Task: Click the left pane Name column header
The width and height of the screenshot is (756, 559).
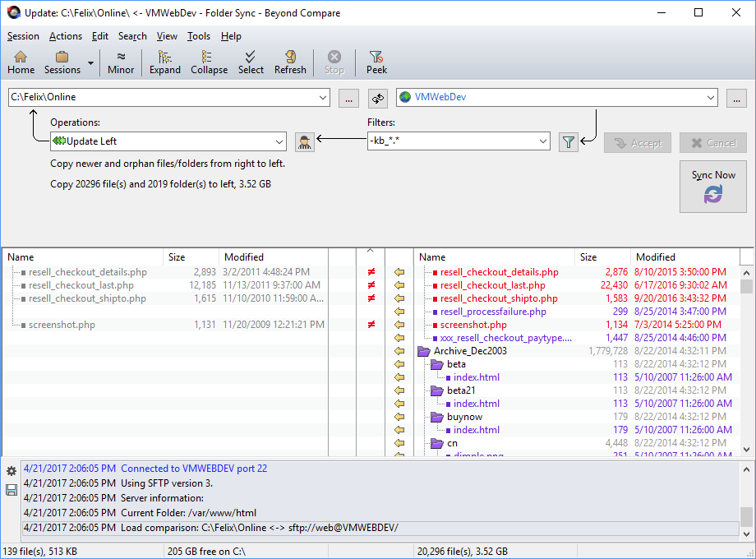Action: pyautogui.click(x=83, y=257)
